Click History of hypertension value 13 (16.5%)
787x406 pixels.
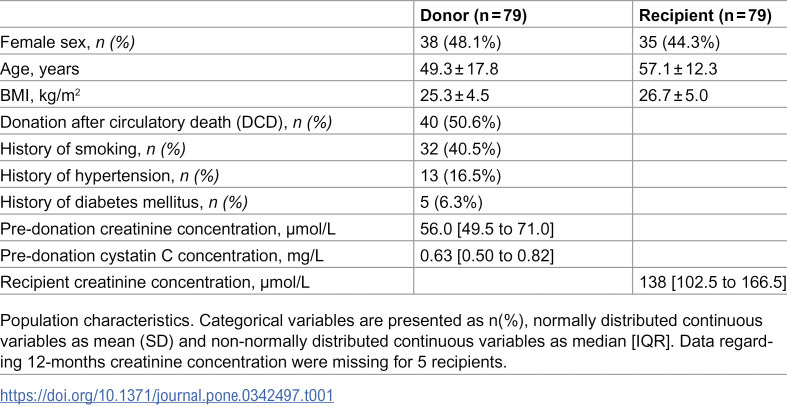click(460, 176)
